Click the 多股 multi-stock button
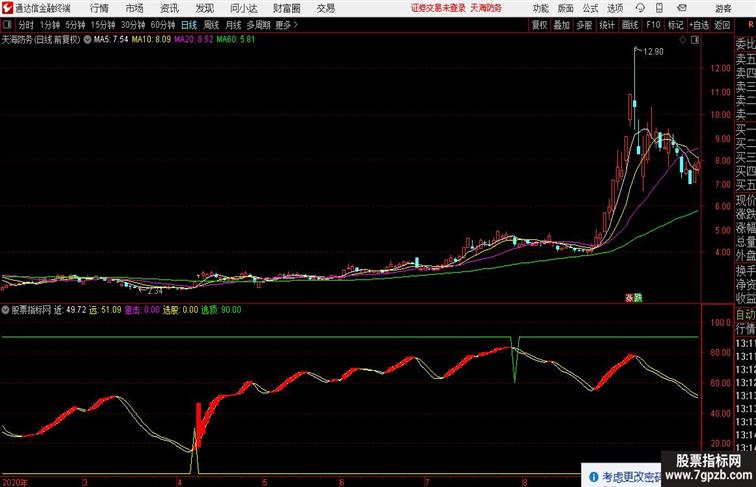 [584, 25]
